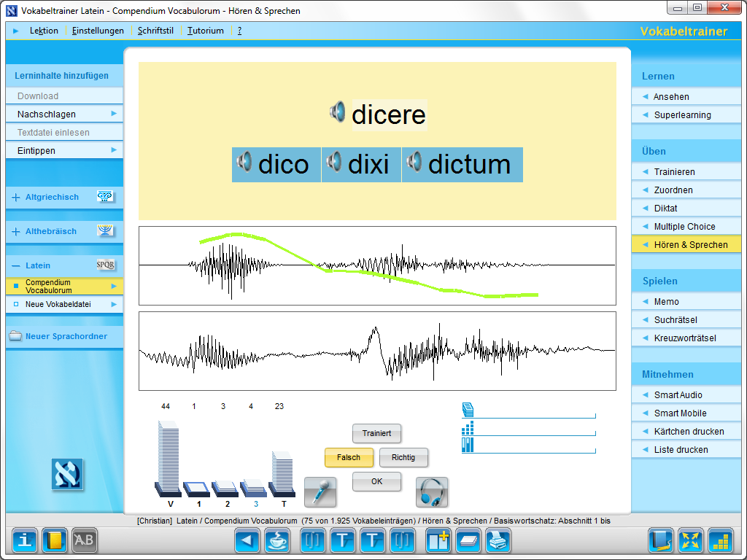Choose Kärtchen drucken
Viewport: 747px width, 560px height.
pos(686,432)
